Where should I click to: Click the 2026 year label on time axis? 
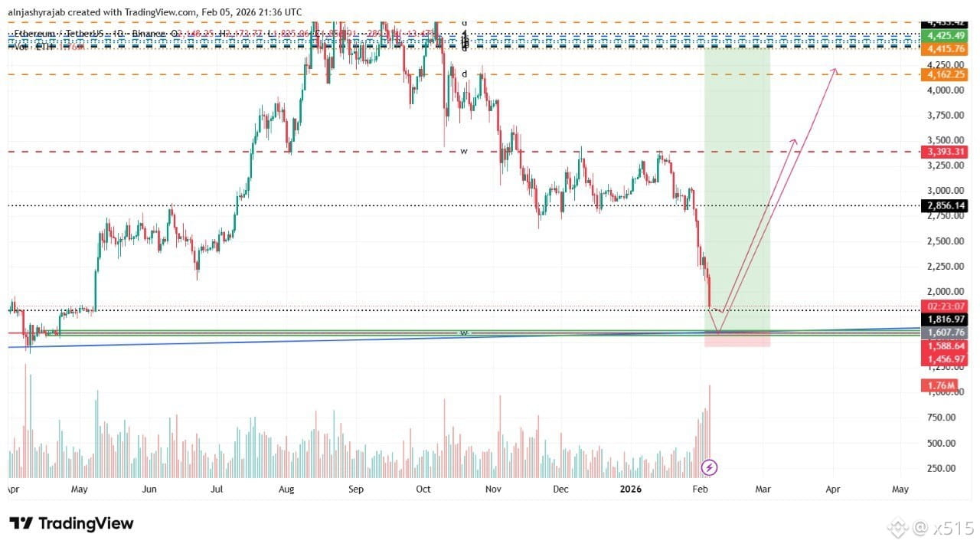point(630,489)
